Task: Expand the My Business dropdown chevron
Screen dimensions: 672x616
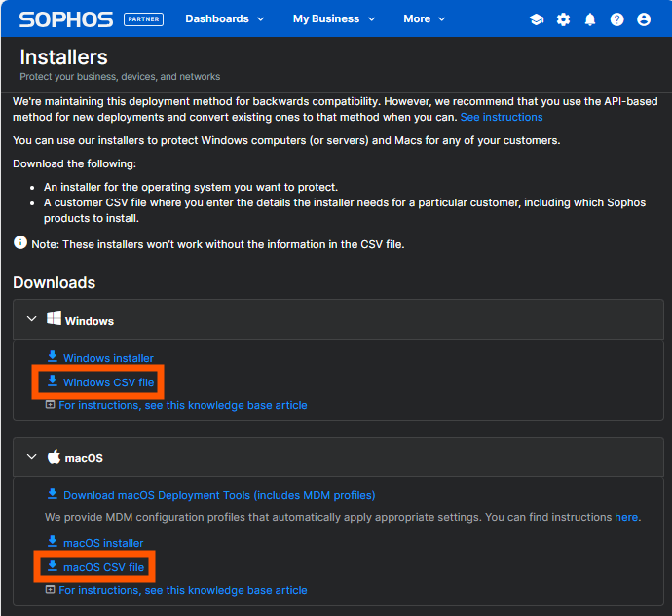Action: (372, 19)
